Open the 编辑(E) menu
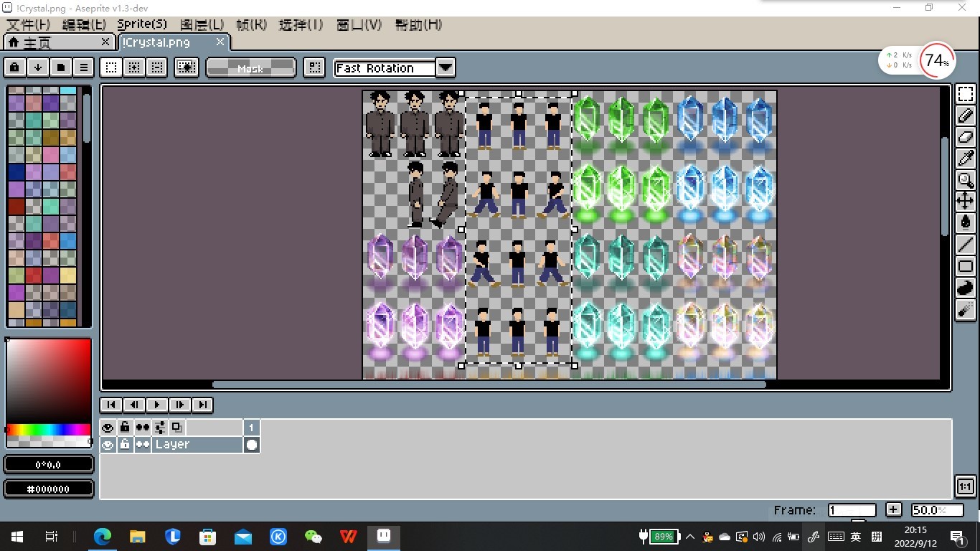 tap(85, 24)
